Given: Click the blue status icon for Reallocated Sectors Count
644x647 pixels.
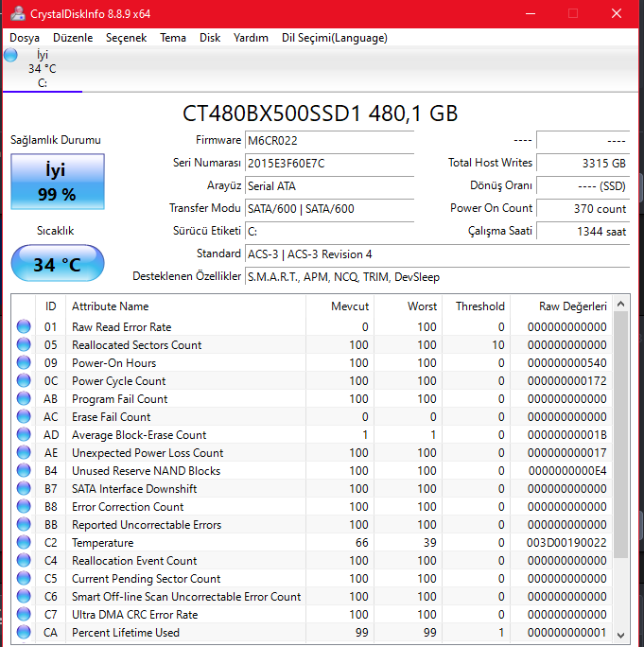Looking at the screenshot, I should [x=24, y=345].
